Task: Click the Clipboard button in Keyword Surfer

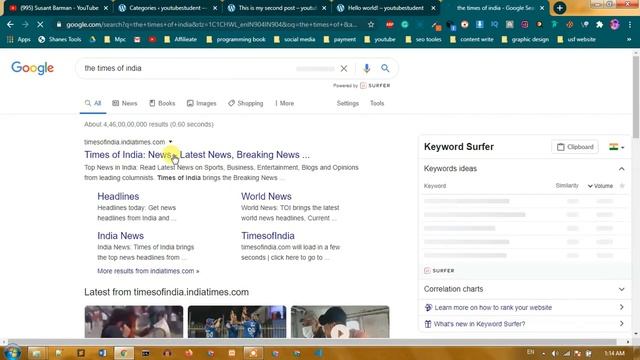Action: [x=575, y=147]
